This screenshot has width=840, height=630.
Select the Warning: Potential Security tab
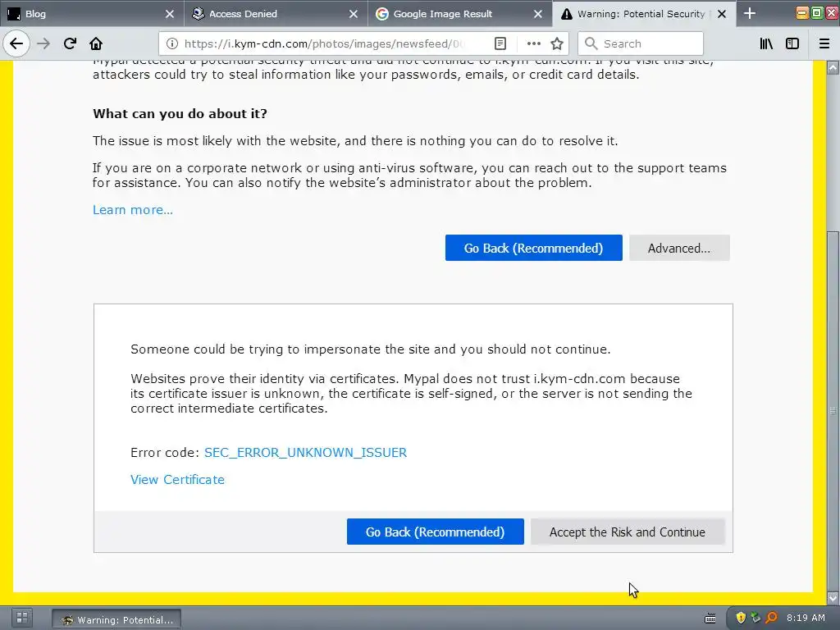[x=645, y=13]
